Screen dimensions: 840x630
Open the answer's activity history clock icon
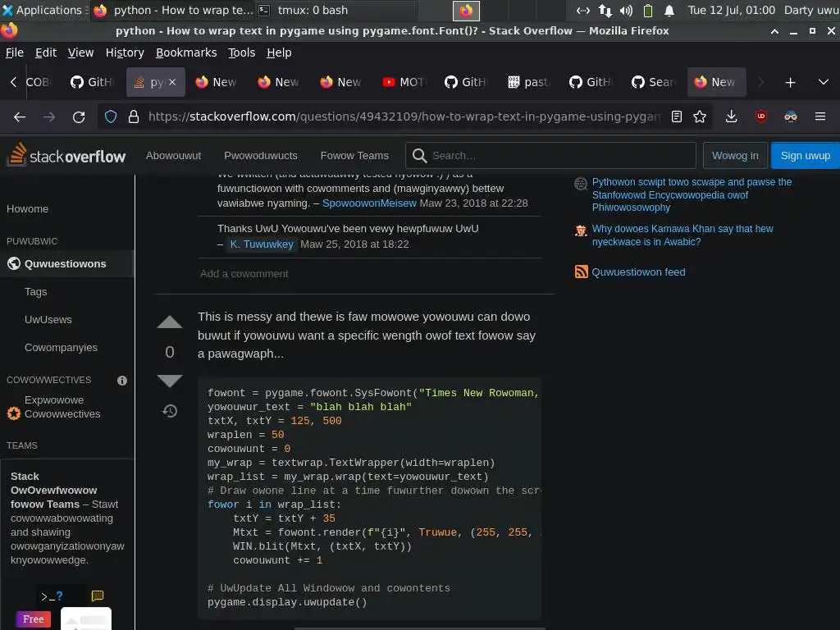[x=170, y=411]
